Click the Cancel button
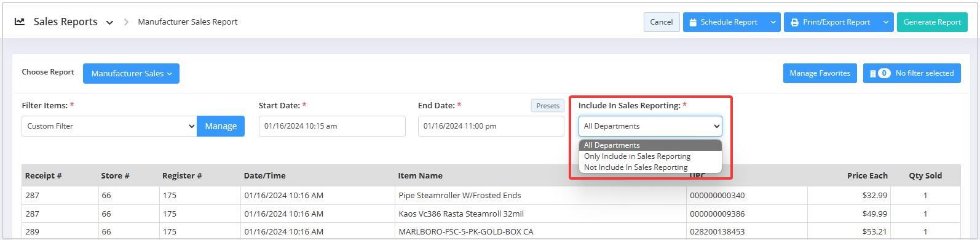 click(x=662, y=22)
